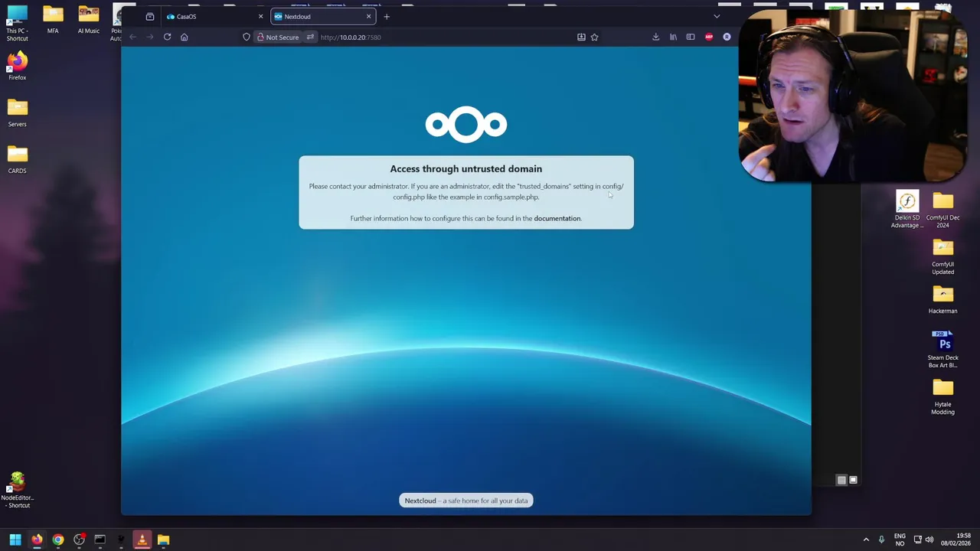Open OBS Studio from the taskbar
This screenshot has width=980, height=551.
(x=79, y=540)
